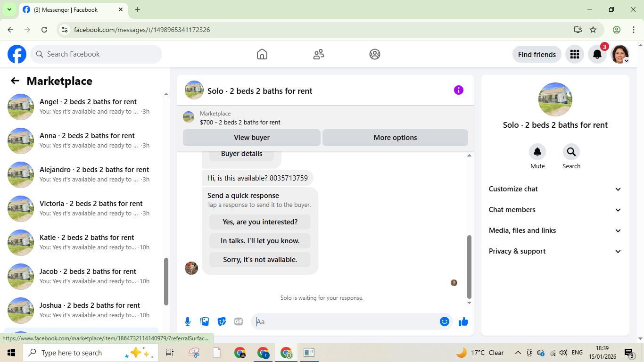
Task: Open Joshua's rental conversation
Action: 81,310
